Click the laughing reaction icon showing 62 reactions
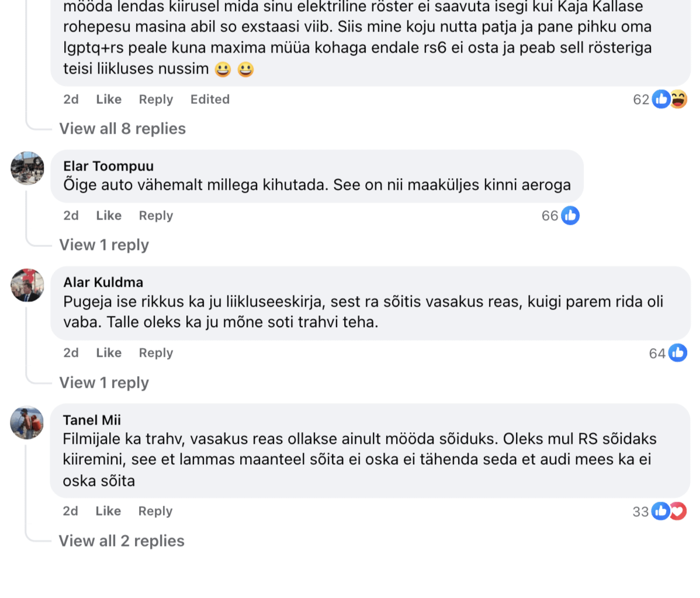Image resolution: width=700 pixels, height=598 pixels. coord(678,99)
